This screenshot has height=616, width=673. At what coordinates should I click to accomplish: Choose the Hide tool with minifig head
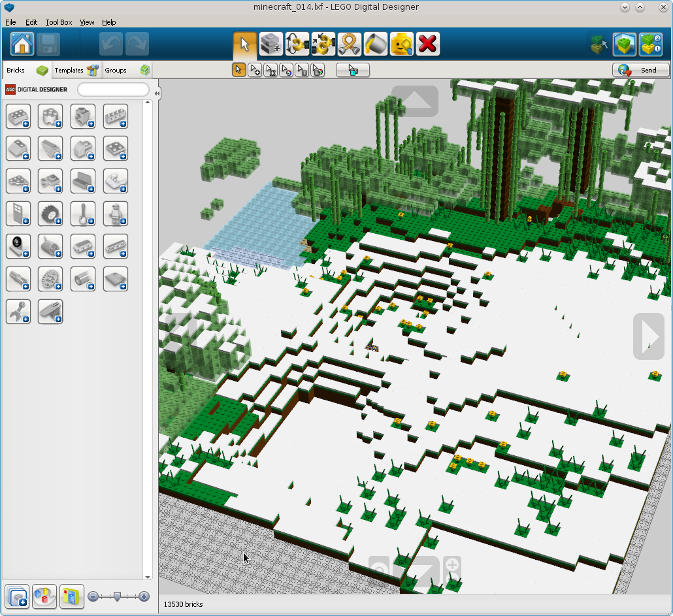pos(402,44)
